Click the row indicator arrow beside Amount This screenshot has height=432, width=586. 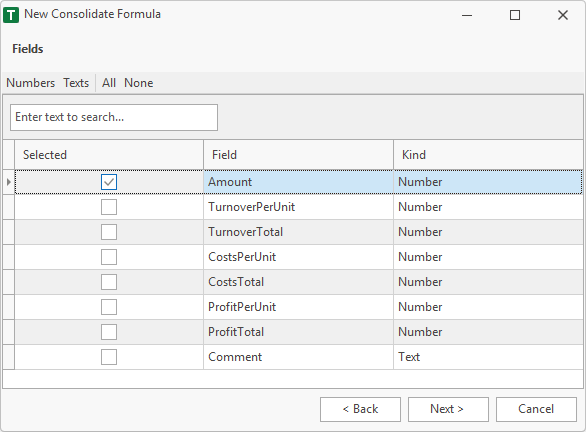pos(9,182)
